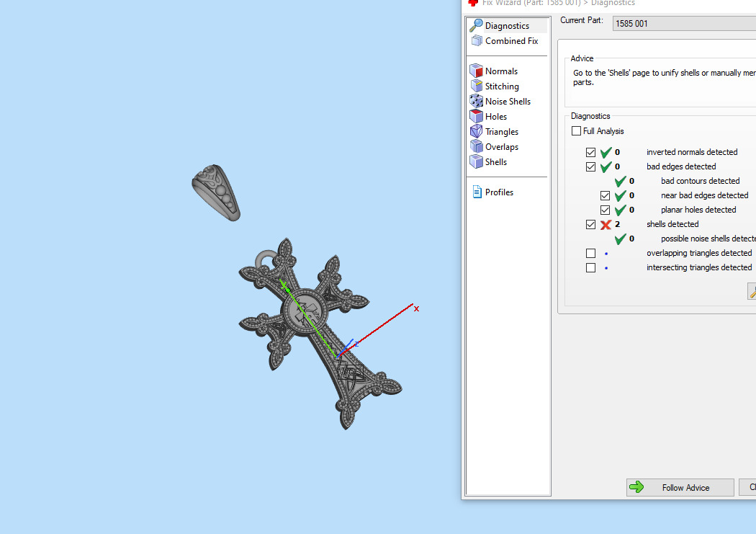Open the Combined Fix page
756x534 pixels.
(x=511, y=41)
